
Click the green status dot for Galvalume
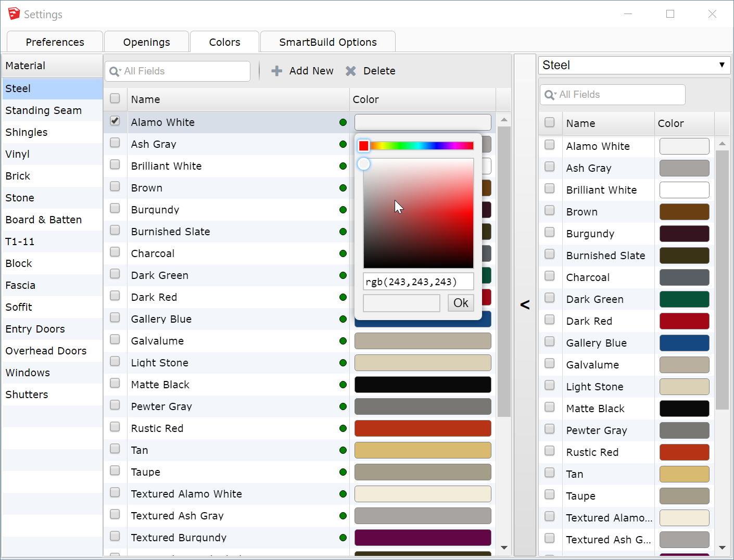coord(343,341)
